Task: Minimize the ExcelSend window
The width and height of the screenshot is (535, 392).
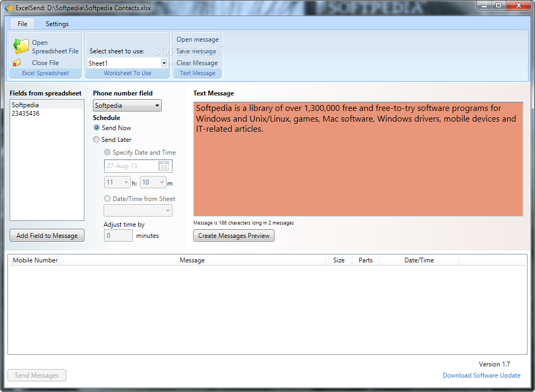Action: click(x=484, y=5)
